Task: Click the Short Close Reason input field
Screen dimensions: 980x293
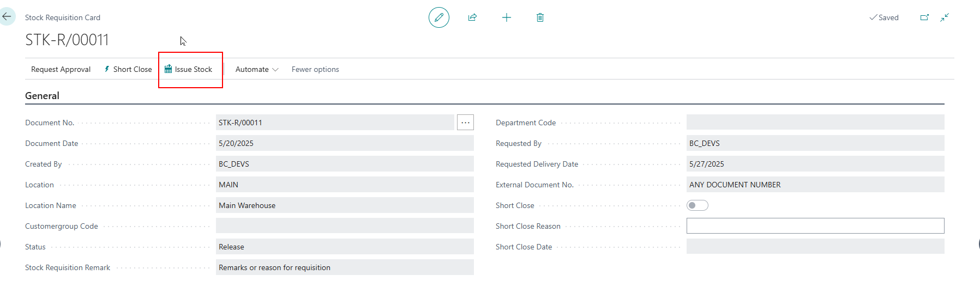Action: 815,226
